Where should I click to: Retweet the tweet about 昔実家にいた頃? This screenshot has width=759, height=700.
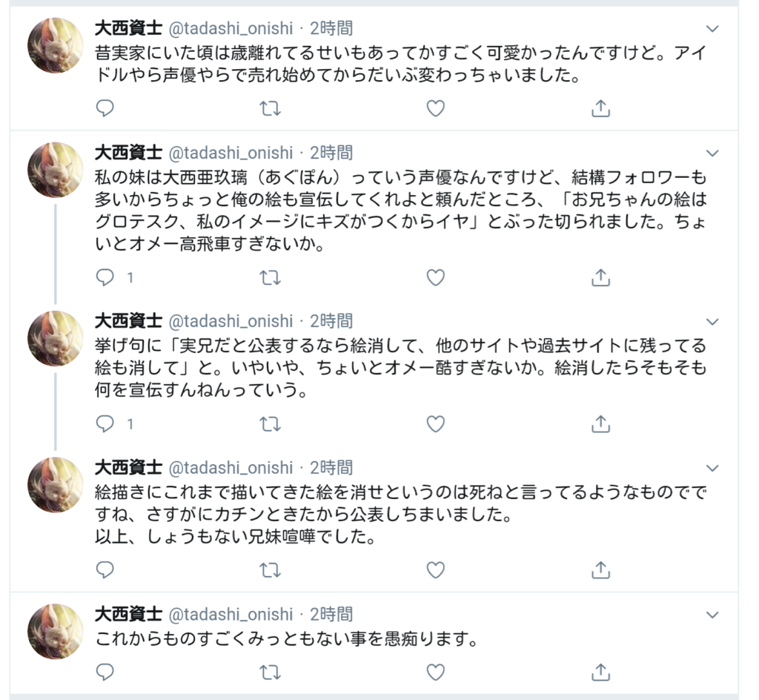tap(271, 109)
